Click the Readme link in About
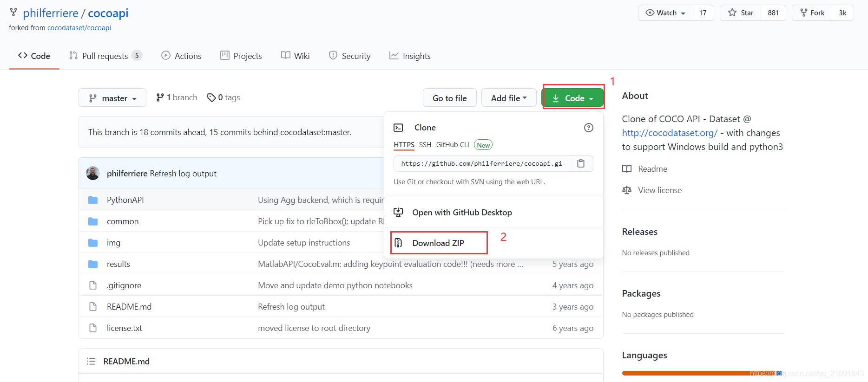This screenshot has width=868, height=382. tap(652, 169)
